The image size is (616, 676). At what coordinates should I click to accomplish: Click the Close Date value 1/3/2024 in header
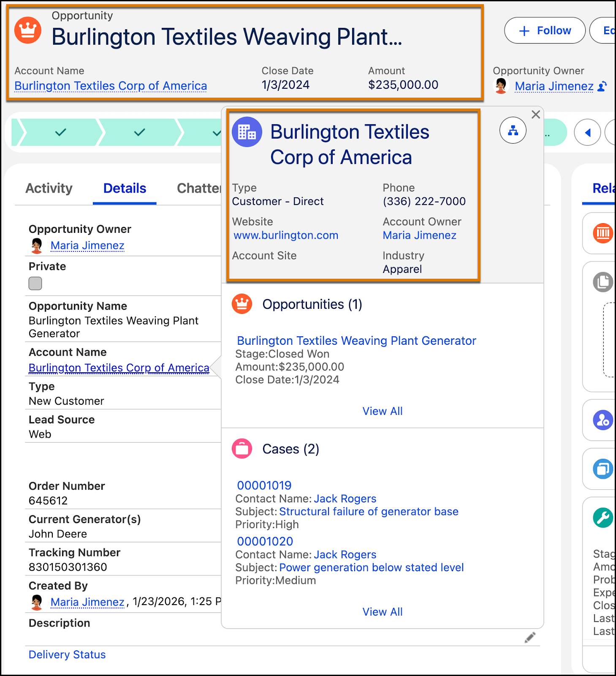[x=285, y=85]
